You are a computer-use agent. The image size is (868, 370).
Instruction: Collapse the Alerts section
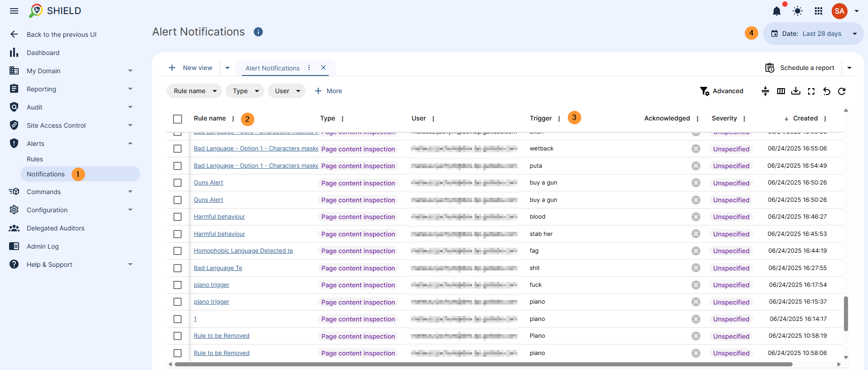(130, 143)
